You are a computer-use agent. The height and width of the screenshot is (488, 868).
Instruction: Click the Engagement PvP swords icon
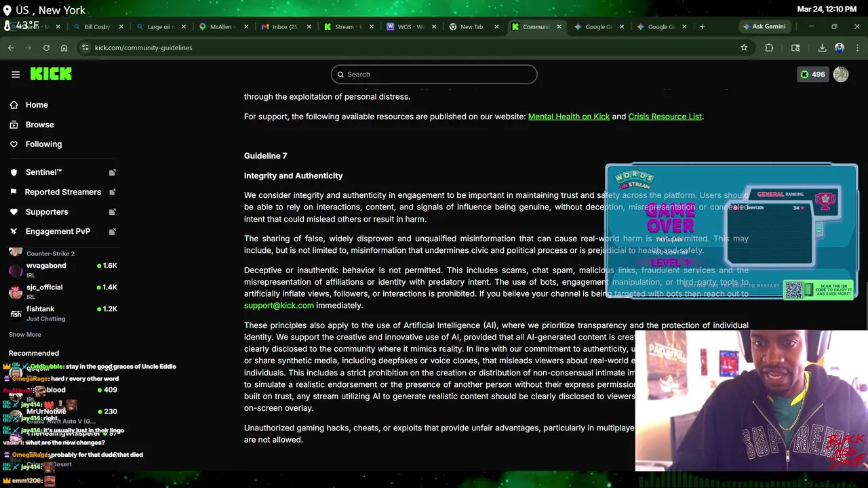pos(14,231)
